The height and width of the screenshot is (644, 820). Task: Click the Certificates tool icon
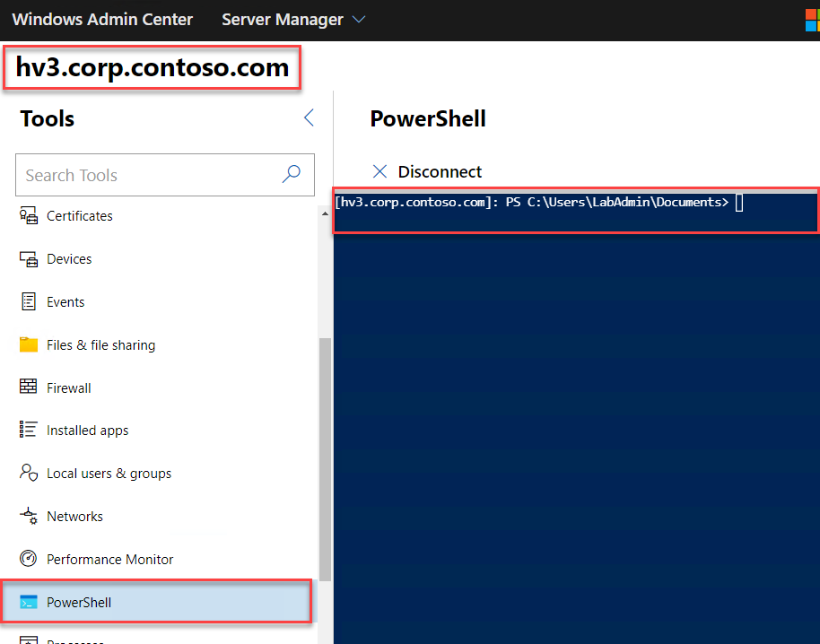(28, 215)
